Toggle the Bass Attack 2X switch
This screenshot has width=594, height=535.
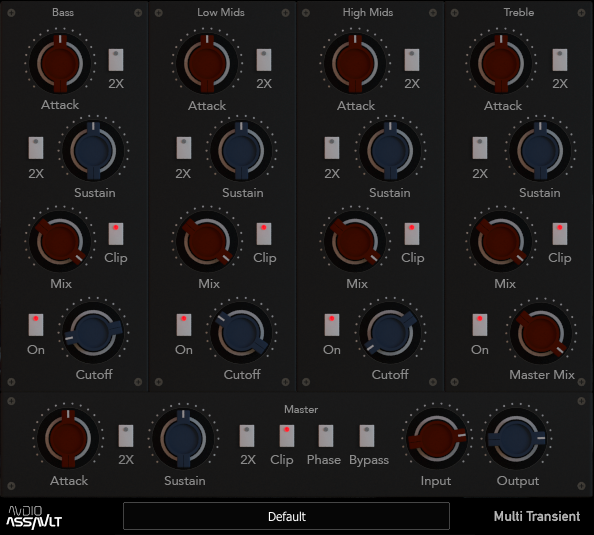pos(116,60)
